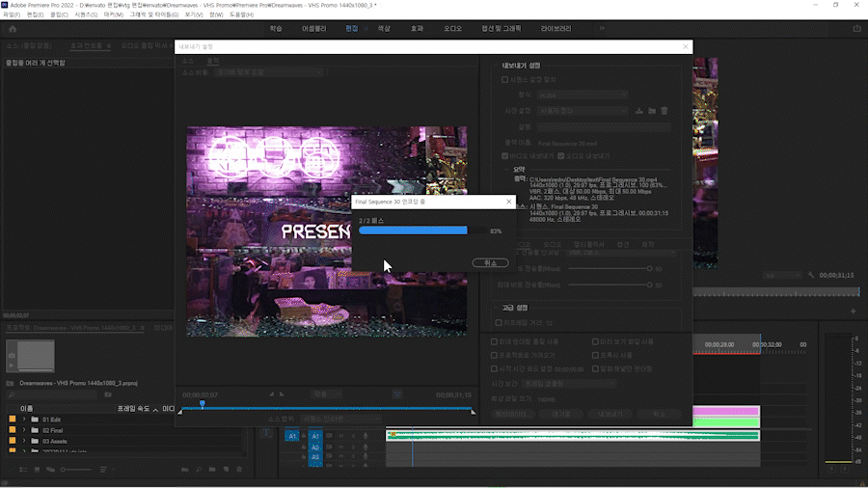Click the project panel thumbnail preview

31,356
